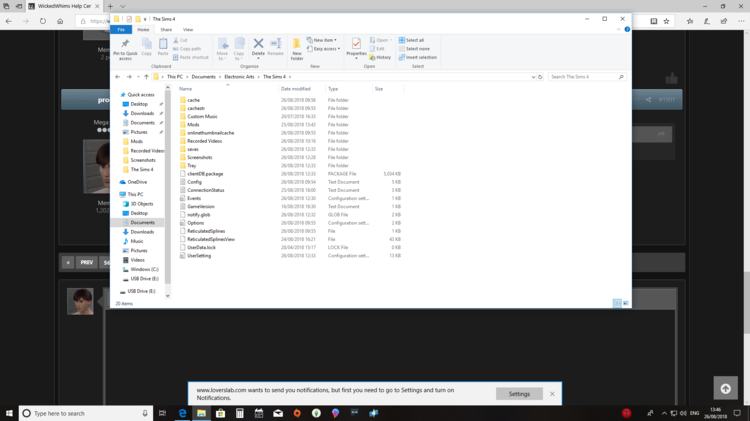The height and width of the screenshot is (421, 750).
Task: Click Type here to search box
Action: (x=86, y=413)
